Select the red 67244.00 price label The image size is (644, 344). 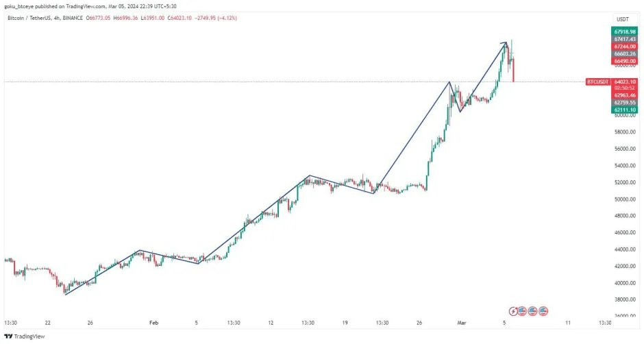[626, 46]
